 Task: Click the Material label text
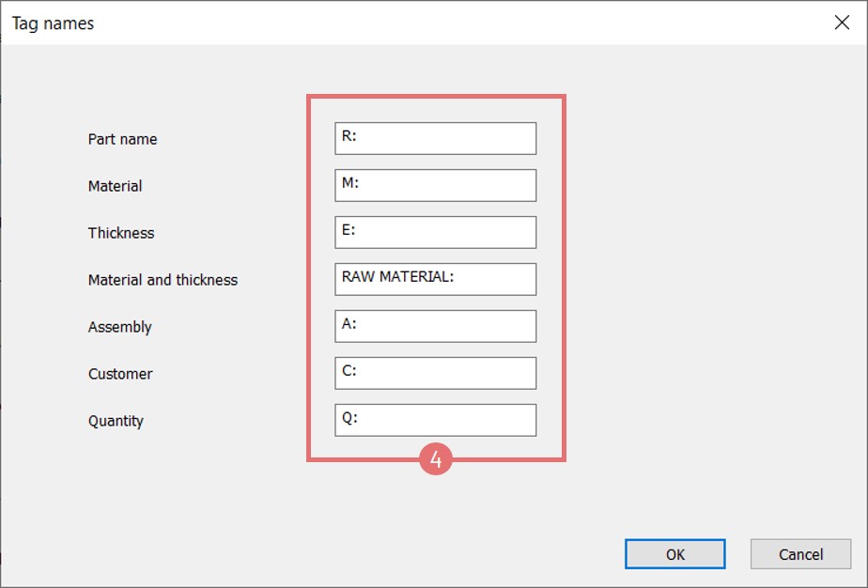(115, 186)
